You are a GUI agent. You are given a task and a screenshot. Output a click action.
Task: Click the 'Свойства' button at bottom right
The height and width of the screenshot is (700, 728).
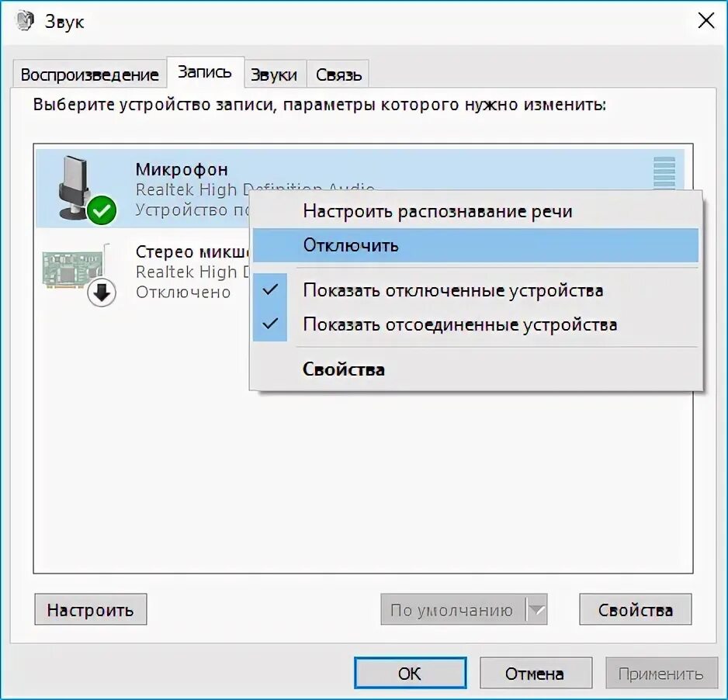(x=635, y=609)
